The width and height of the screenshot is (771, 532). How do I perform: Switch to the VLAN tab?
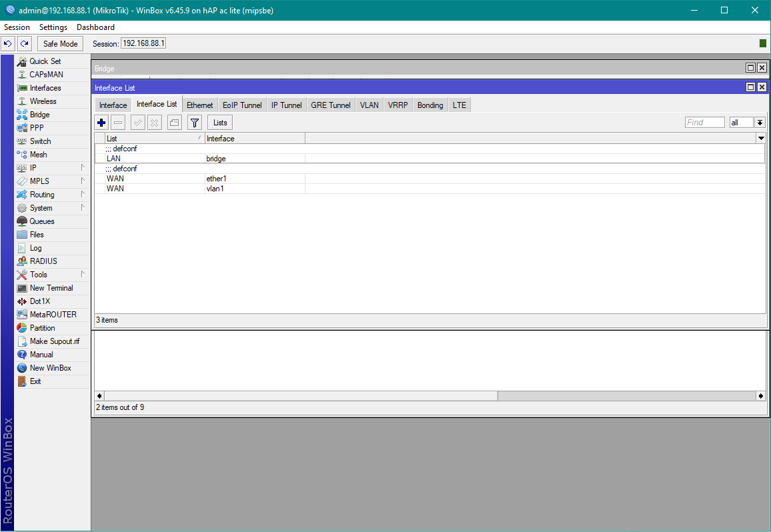coord(369,105)
